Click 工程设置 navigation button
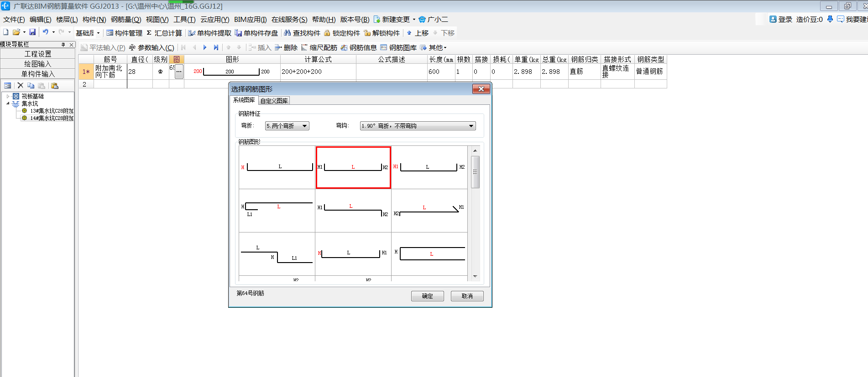 click(37, 54)
